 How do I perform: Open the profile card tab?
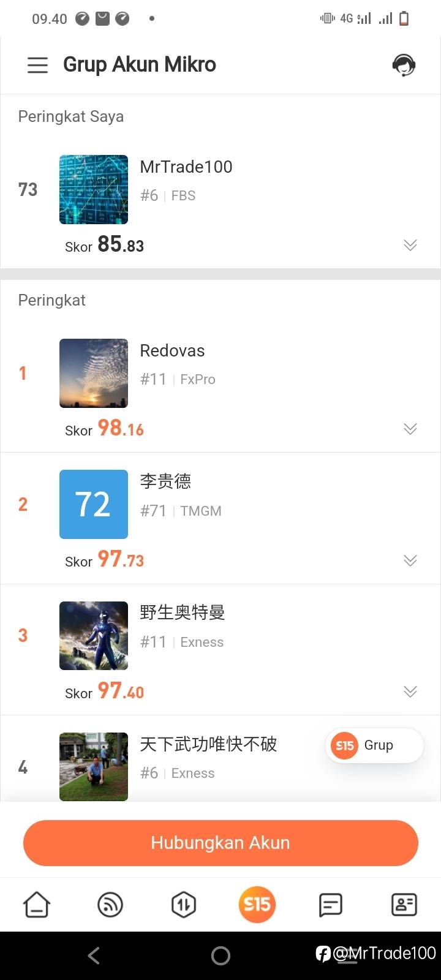pos(404,904)
